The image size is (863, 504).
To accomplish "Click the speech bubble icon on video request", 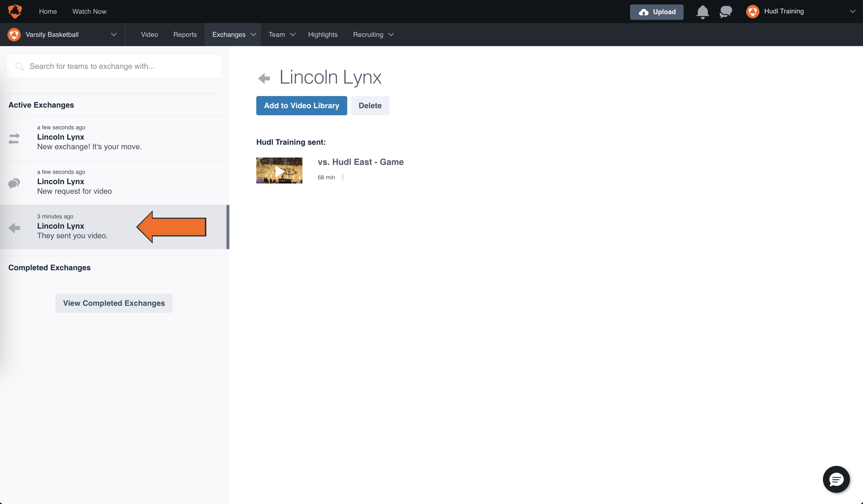I will [x=14, y=183].
